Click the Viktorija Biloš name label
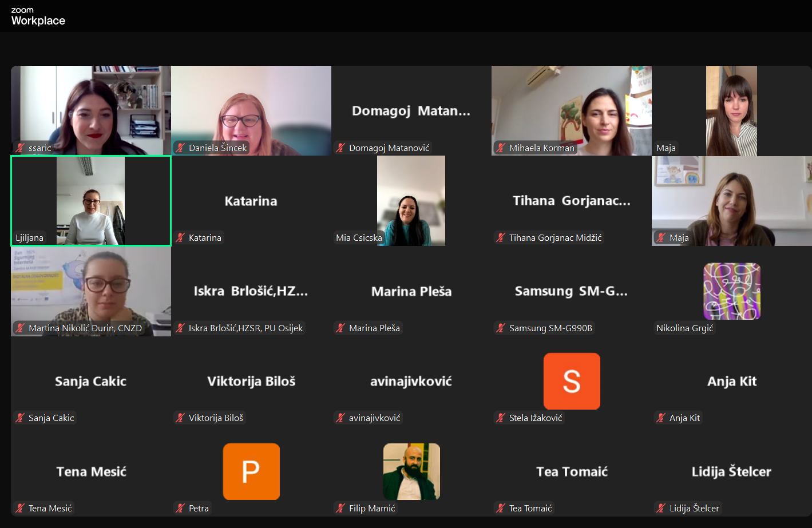The height and width of the screenshot is (528, 812). [216, 418]
